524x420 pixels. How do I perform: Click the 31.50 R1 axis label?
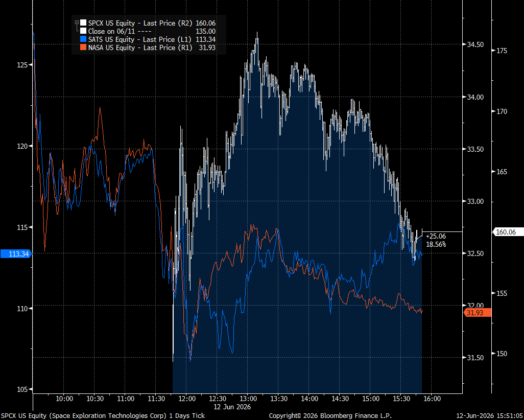475,358
